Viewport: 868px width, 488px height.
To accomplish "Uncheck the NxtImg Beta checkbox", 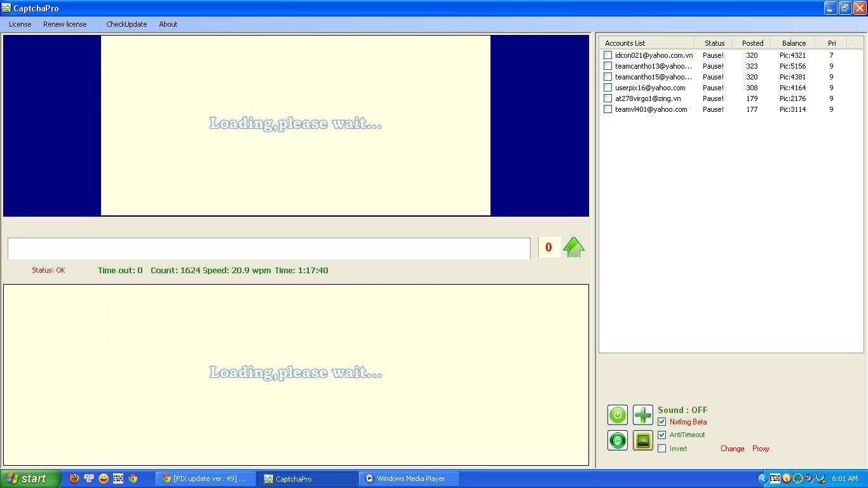I will 661,422.
